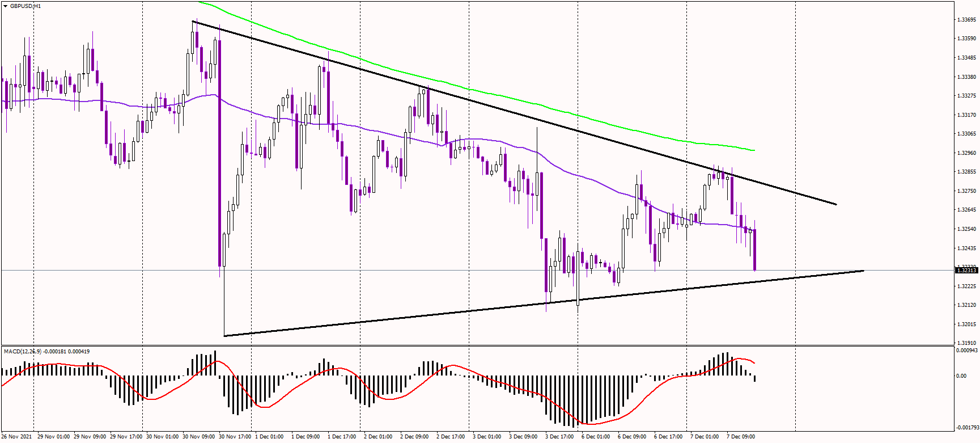Click the 1 Dec 09:00 time label
The image size is (980, 443).
tap(306, 437)
